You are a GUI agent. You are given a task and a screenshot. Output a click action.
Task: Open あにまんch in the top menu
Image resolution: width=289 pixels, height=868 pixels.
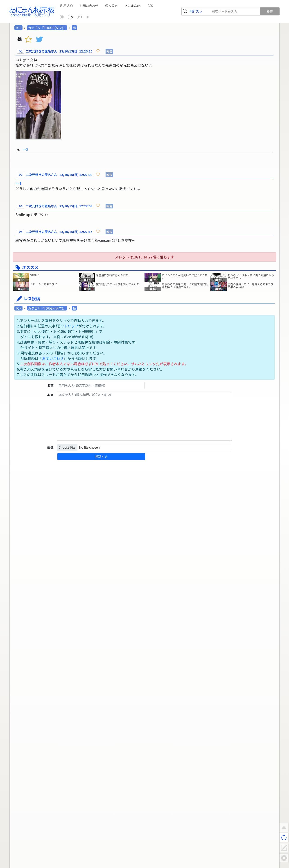133,6
